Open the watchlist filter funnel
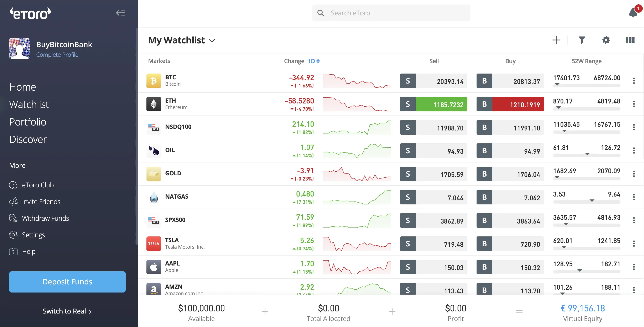 pyautogui.click(x=582, y=40)
